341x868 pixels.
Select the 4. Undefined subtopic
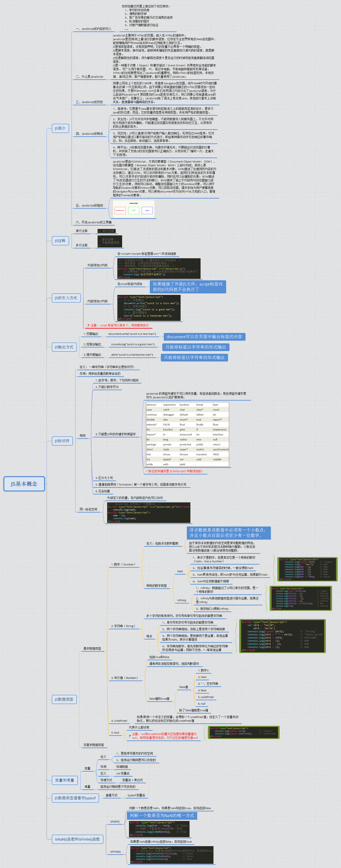[119, 721]
